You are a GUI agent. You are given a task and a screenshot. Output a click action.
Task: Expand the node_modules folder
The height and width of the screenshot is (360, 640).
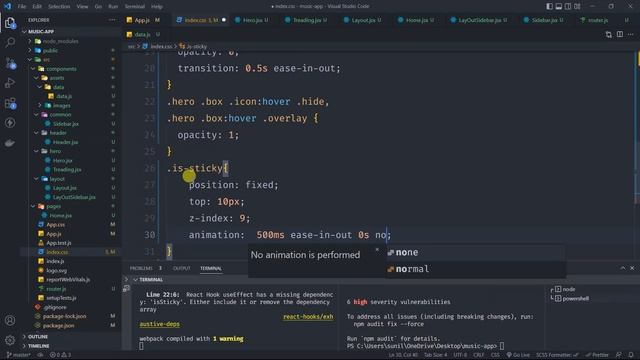[60, 41]
